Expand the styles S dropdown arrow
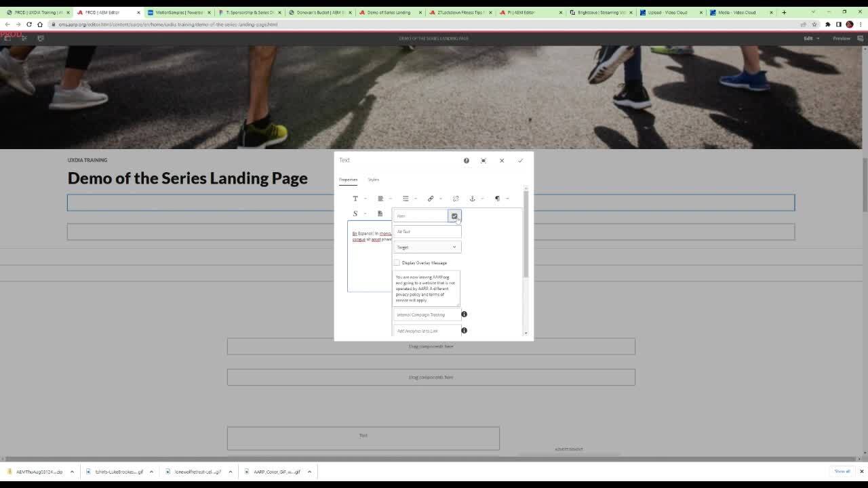Image resolution: width=868 pixels, height=488 pixels. click(365, 213)
